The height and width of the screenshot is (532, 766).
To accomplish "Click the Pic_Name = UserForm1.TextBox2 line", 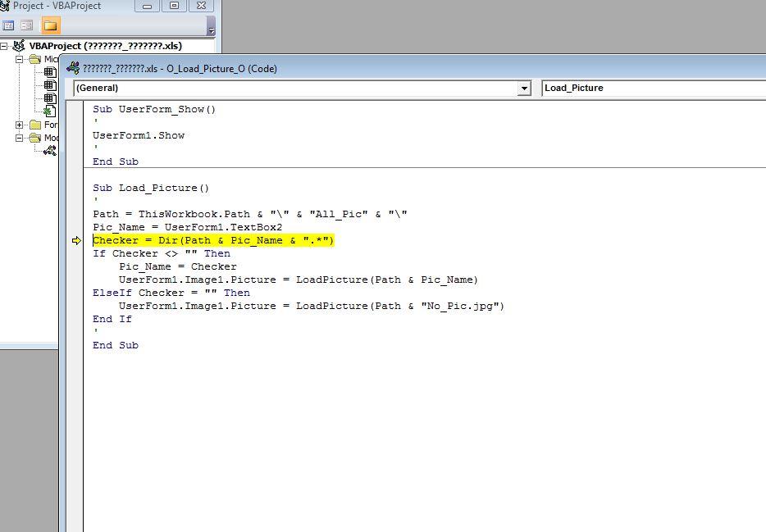I will point(188,227).
